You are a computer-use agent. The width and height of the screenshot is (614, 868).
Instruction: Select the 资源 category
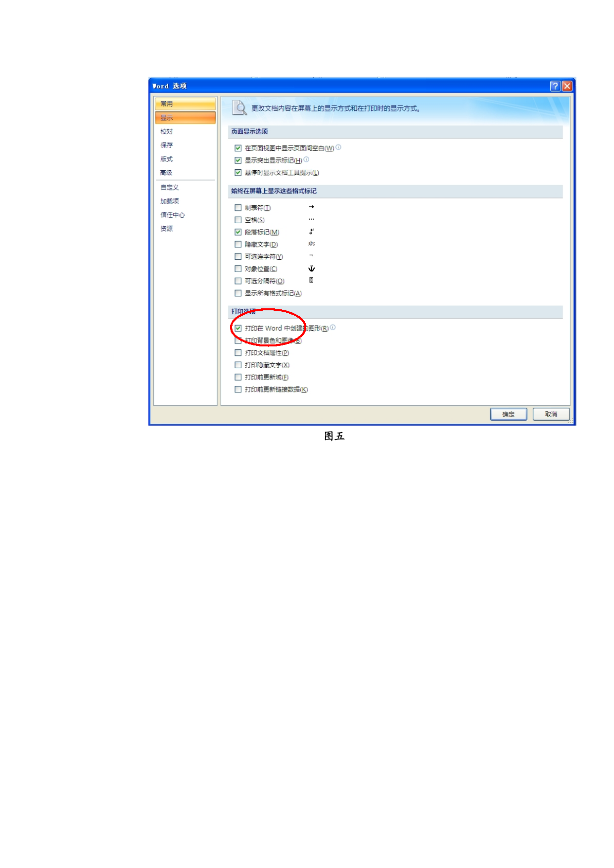(x=167, y=229)
